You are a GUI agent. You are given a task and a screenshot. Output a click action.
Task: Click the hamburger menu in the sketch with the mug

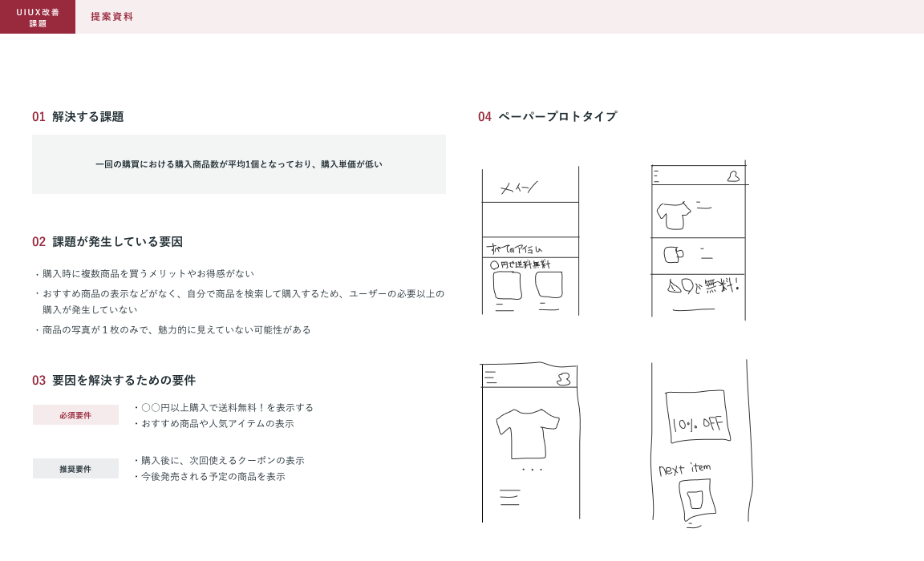click(656, 176)
